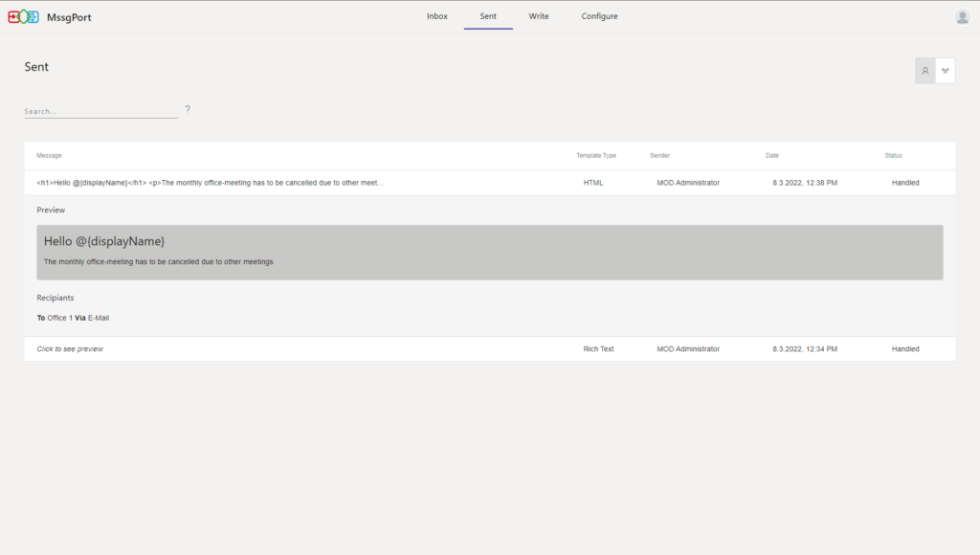Viewport: 980px width, 555px height.
Task: Sort by the Date column header
Action: tap(771, 155)
